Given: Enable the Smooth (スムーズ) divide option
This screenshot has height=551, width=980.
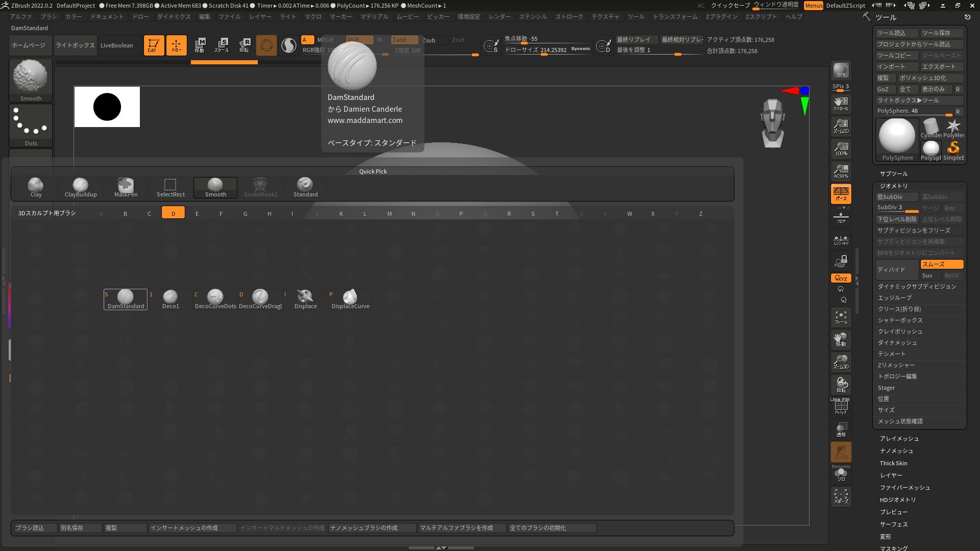Looking at the screenshot, I should click(x=942, y=264).
